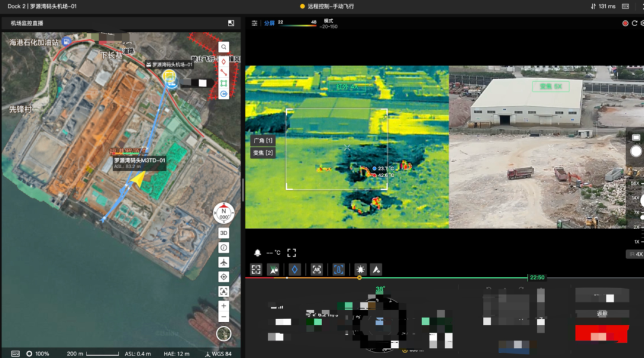Toggle the temperature measurement frame icon
The width and height of the screenshot is (644, 358).
coord(338,270)
